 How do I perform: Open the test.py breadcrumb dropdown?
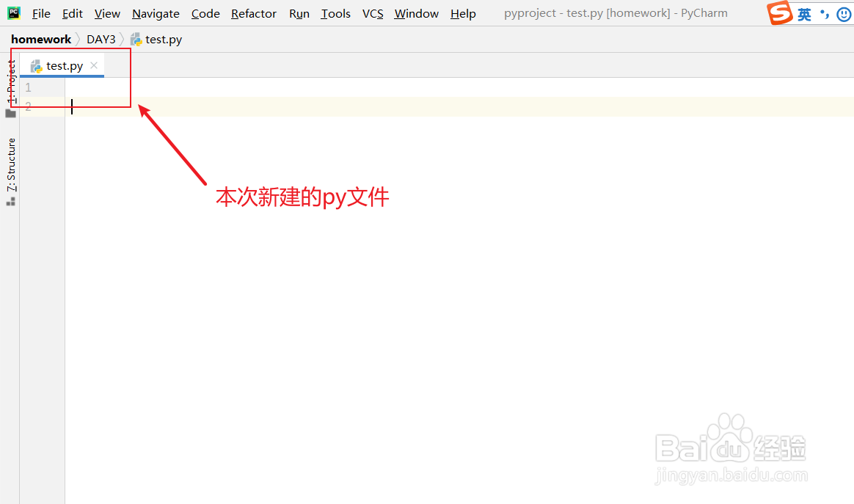163,39
